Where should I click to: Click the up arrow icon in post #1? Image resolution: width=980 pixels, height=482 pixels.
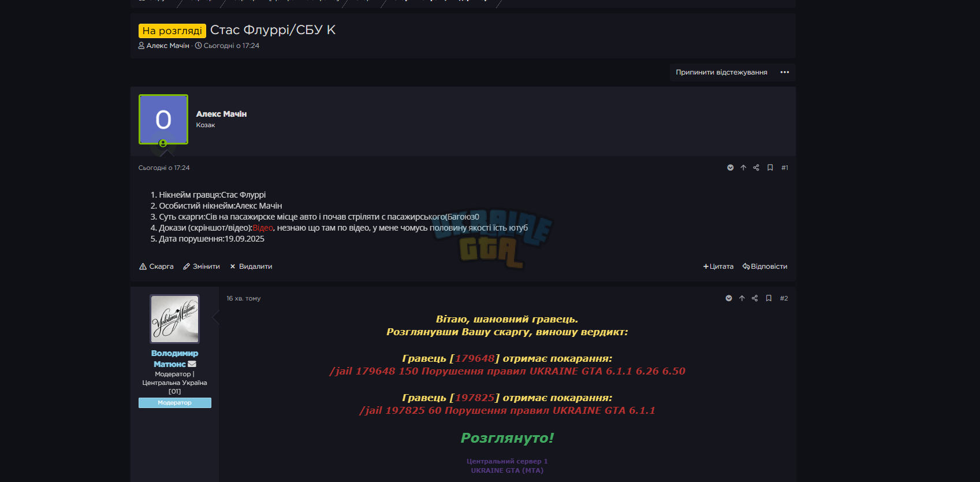point(743,168)
